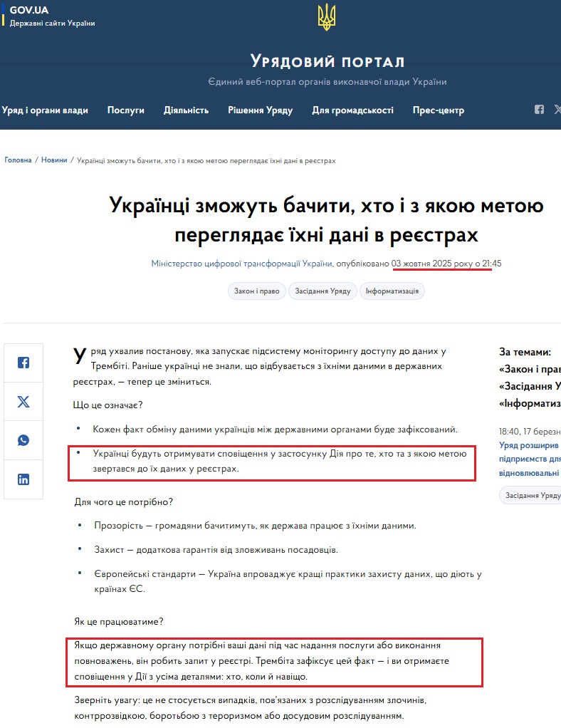The width and height of the screenshot is (561, 728).
Task: Open related article Уряд розширив
Action: (x=530, y=459)
